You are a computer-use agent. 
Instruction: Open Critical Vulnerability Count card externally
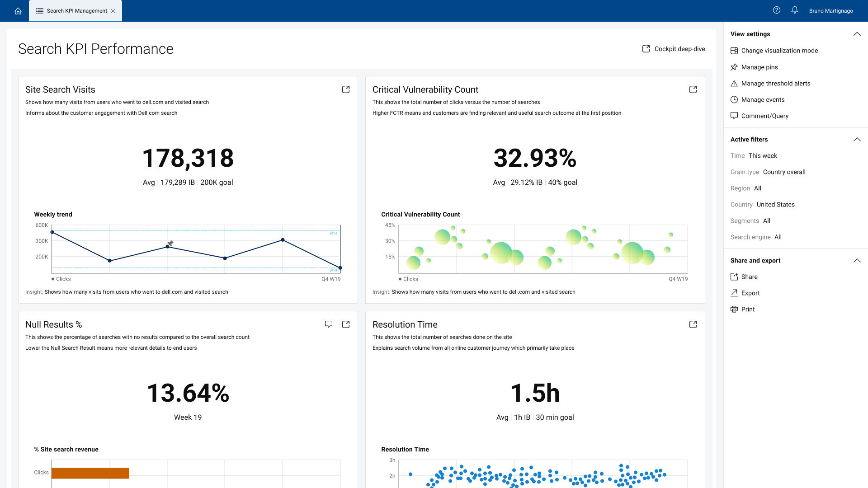pyautogui.click(x=693, y=89)
